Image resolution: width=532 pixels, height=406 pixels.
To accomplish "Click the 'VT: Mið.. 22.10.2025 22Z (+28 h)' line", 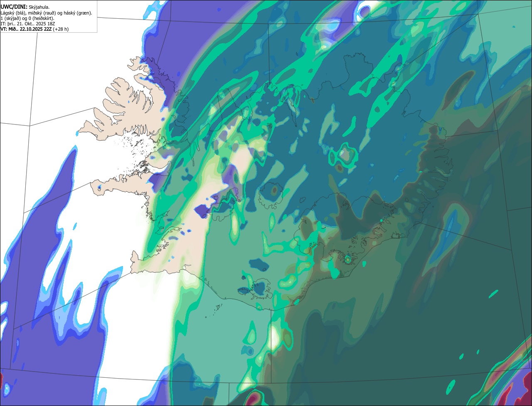I will click(34, 29).
